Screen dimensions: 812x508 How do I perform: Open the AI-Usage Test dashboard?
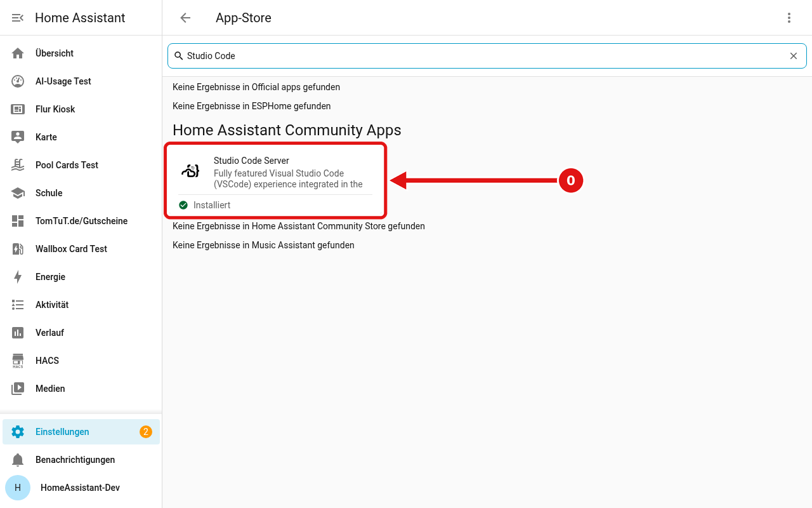pyautogui.click(x=81, y=81)
